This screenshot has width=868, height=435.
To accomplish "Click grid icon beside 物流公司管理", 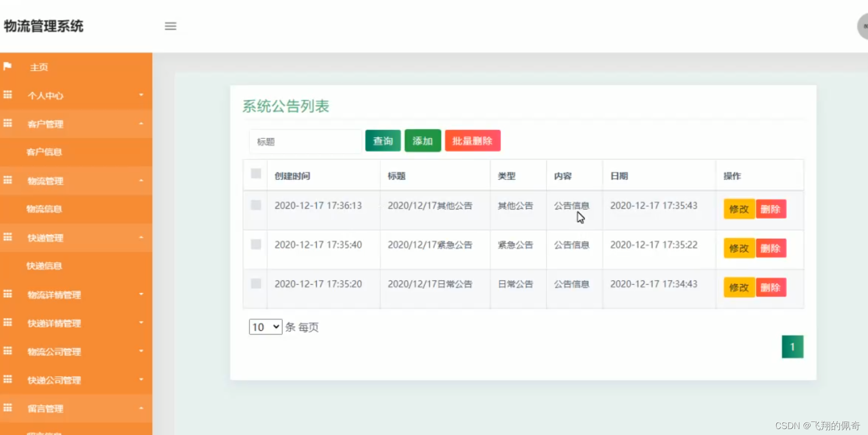I will (x=7, y=351).
